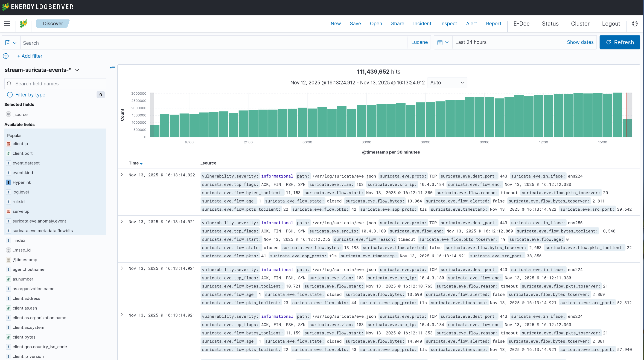This screenshot has height=360, width=644.
Task: Click magnifier icon in field search
Action: click(9, 84)
